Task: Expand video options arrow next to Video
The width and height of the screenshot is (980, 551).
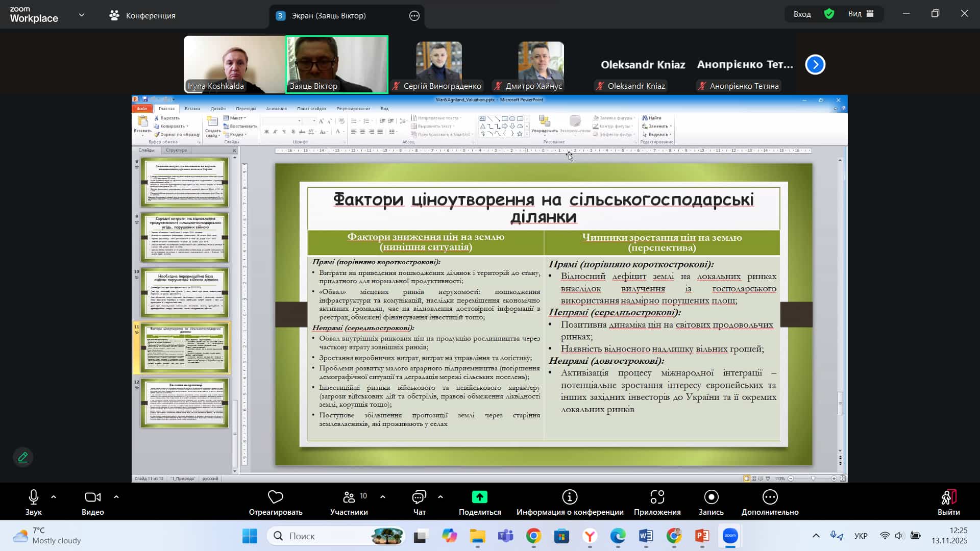Action: [x=116, y=496]
